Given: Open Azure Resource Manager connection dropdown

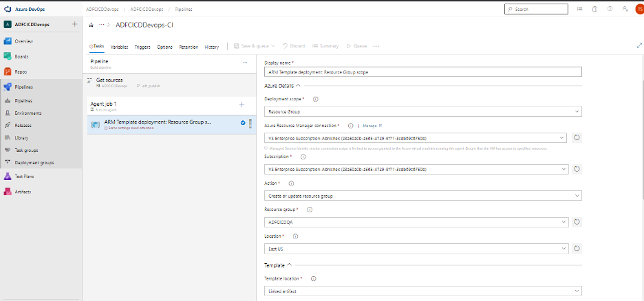Looking at the screenshot, I should (416, 138).
